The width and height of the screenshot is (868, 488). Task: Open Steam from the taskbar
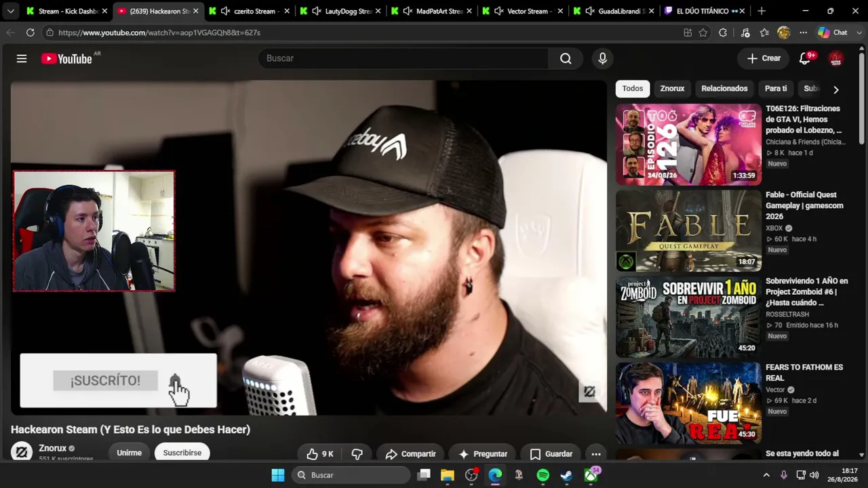point(566,475)
